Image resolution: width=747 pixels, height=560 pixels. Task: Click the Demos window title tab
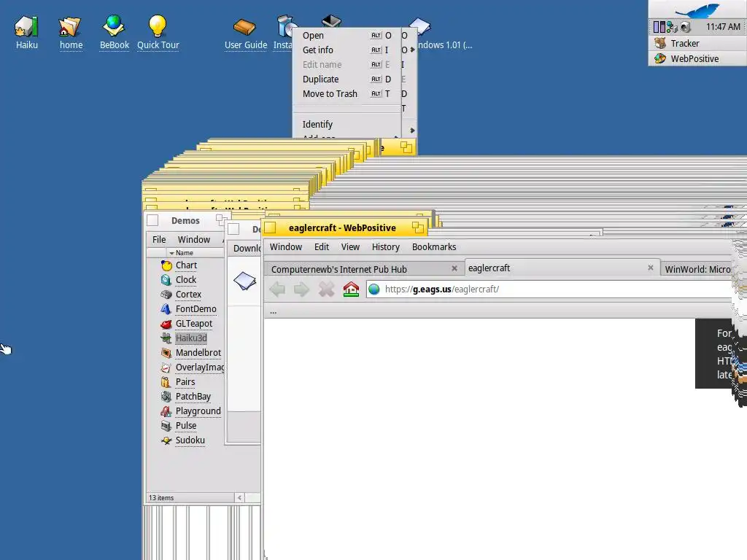coord(185,220)
